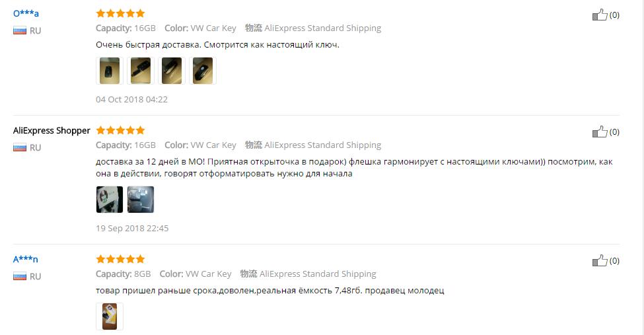Open the A***n reviewer profile link

point(26,260)
